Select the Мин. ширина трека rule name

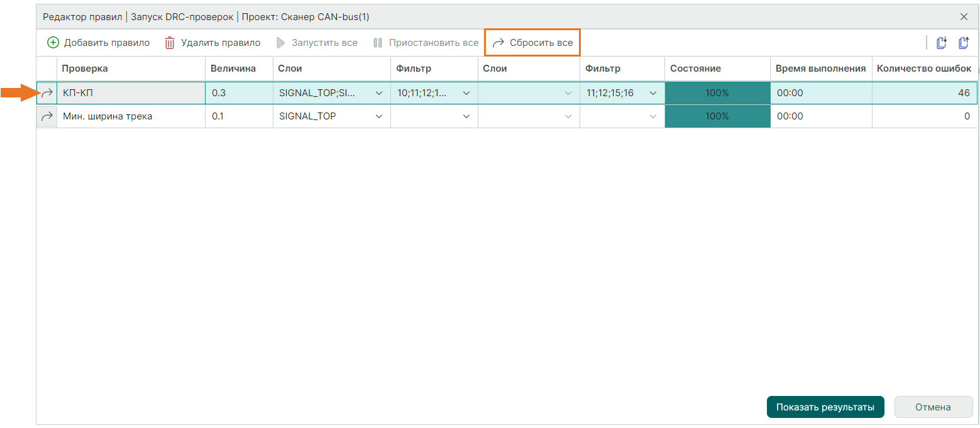click(x=107, y=116)
